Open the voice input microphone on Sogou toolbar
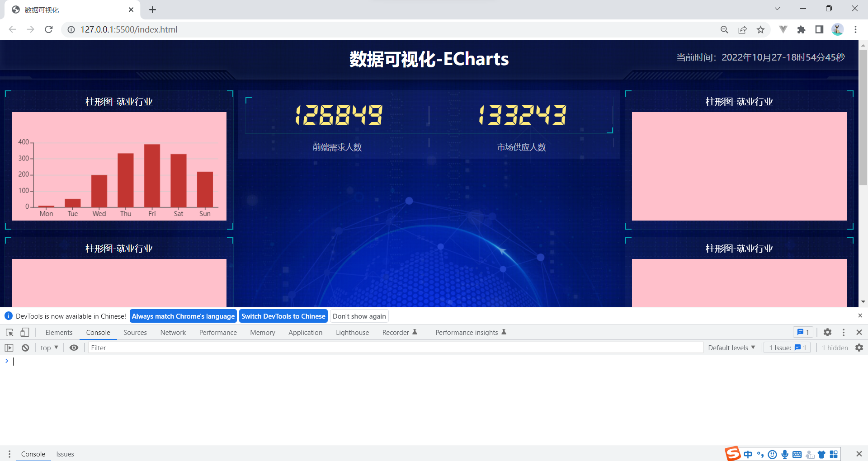The width and height of the screenshot is (868, 461). [x=785, y=454]
